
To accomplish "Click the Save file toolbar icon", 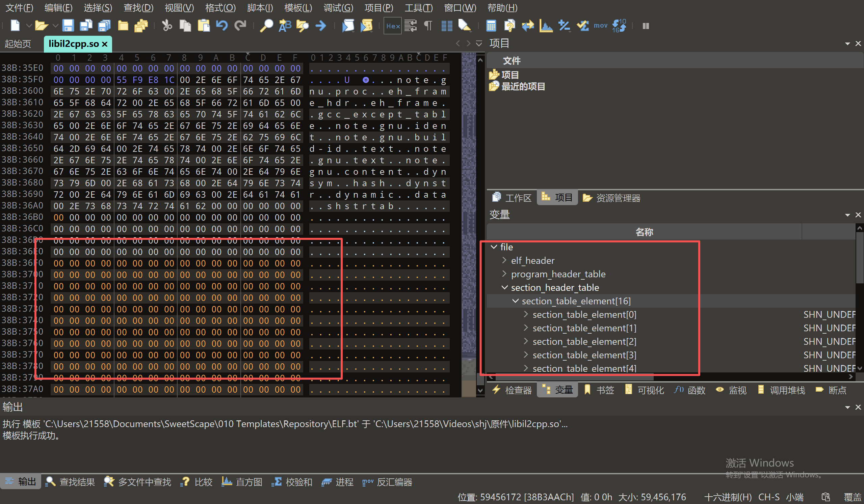I will click(68, 26).
